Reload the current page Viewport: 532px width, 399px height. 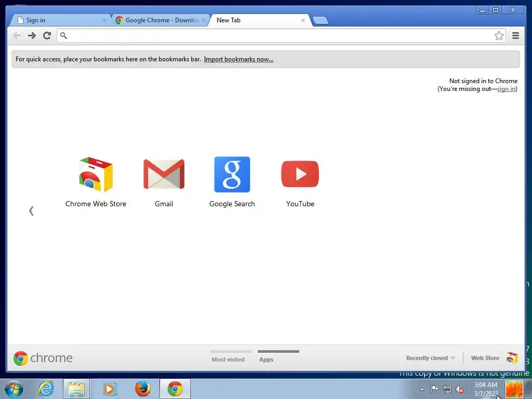47,35
